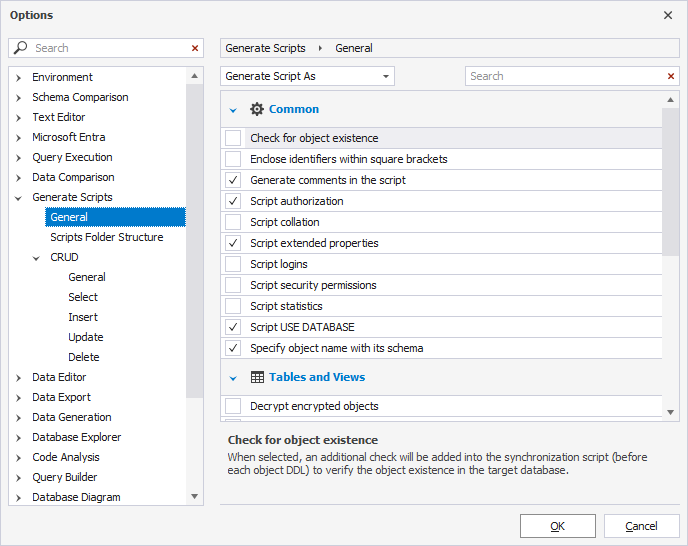This screenshot has width=688, height=546.
Task: Click the magnifier icon in left search box
Action: pos(20,47)
